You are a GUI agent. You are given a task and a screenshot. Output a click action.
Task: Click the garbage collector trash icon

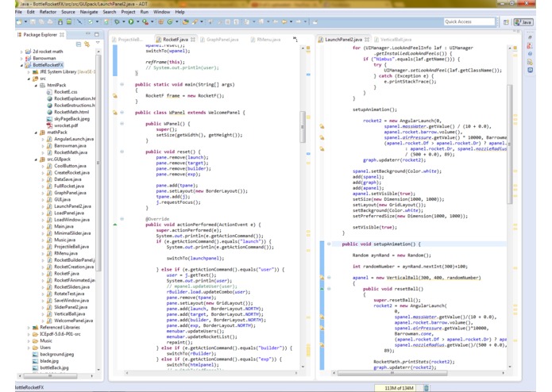[x=426, y=388]
